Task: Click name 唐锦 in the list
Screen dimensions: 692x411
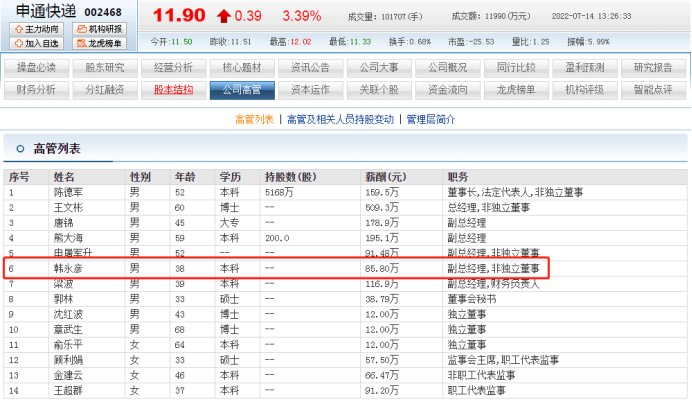Action: 64,223
